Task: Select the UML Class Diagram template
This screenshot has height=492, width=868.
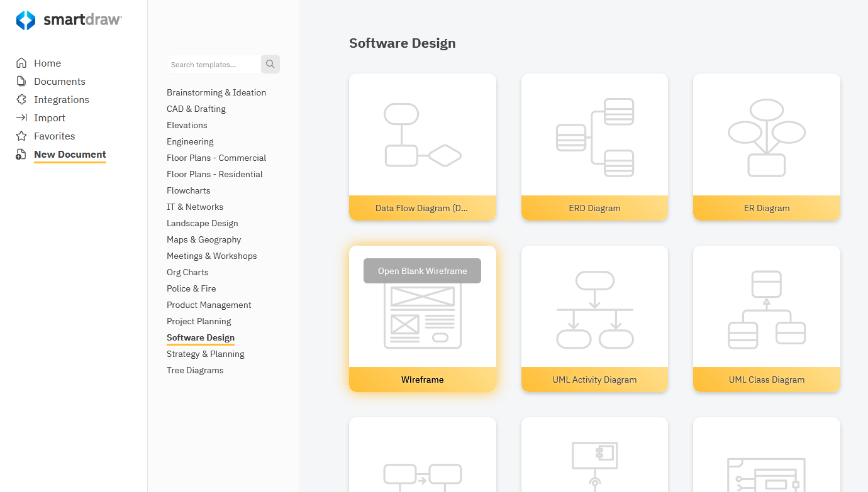Action: tap(766, 319)
